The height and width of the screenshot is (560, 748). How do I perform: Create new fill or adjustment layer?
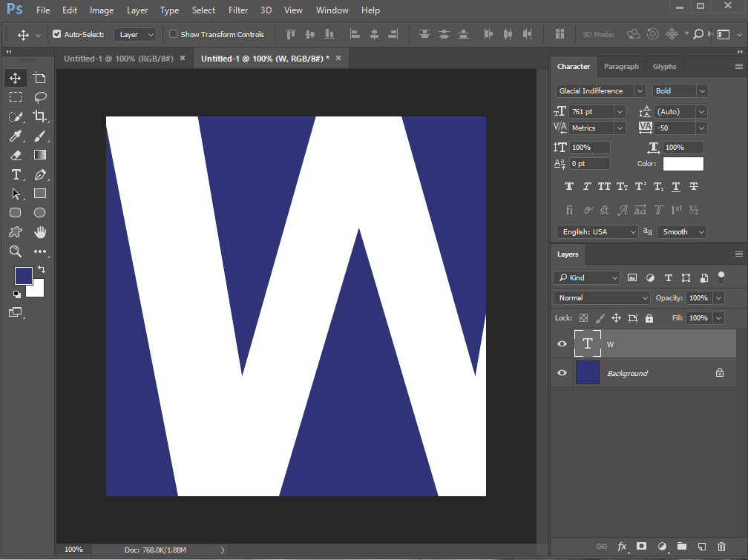(662, 547)
